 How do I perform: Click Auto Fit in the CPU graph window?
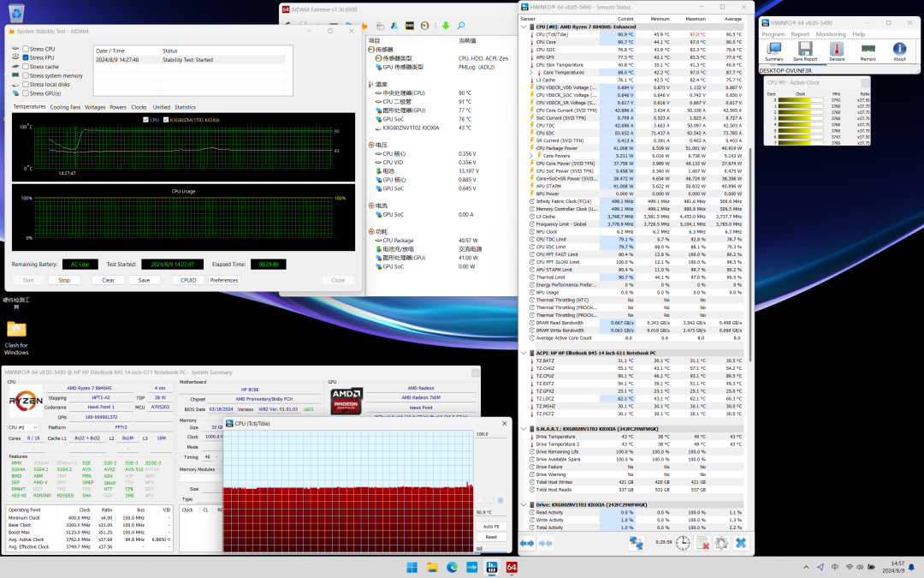[x=490, y=527]
